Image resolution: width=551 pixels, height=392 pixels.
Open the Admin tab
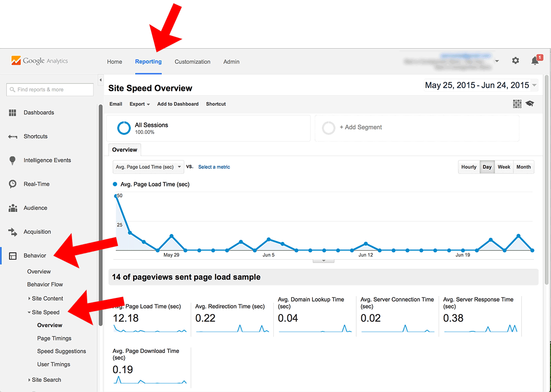click(231, 62)
